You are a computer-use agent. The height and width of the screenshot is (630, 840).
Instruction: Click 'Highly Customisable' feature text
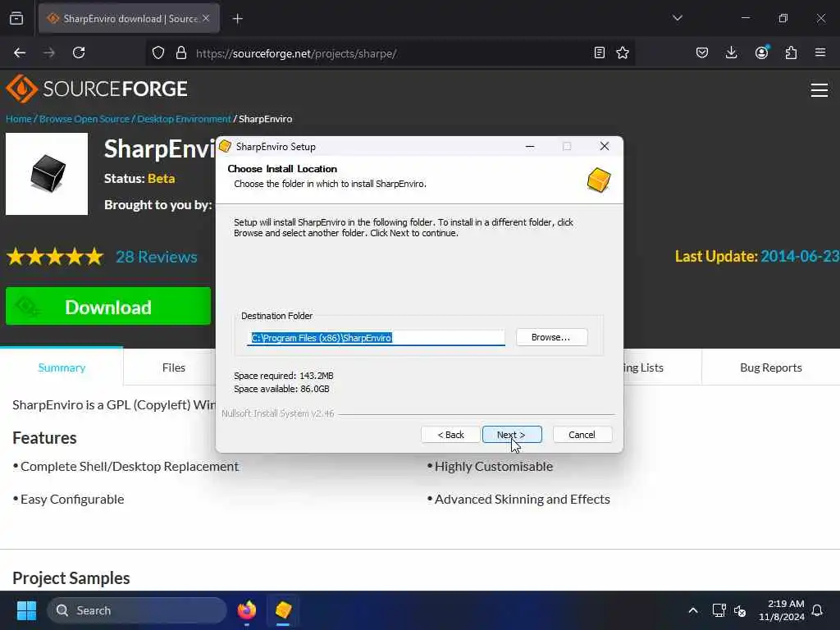click(493, 466)
